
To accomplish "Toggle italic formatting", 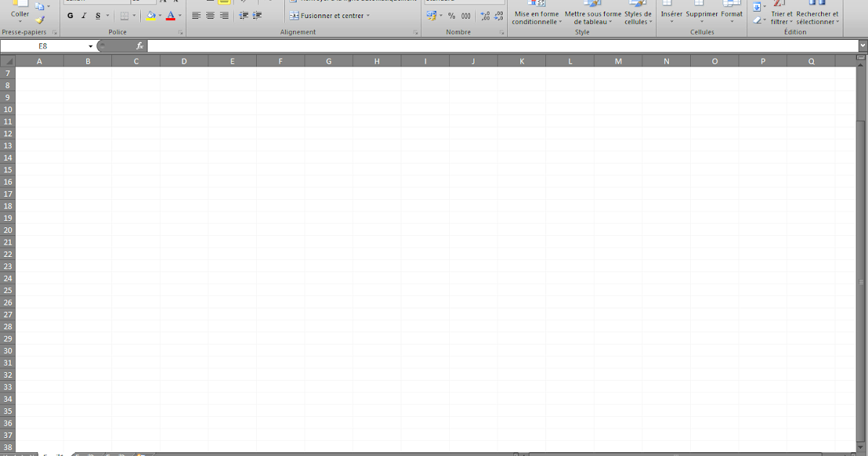I will tap(85, 15).
